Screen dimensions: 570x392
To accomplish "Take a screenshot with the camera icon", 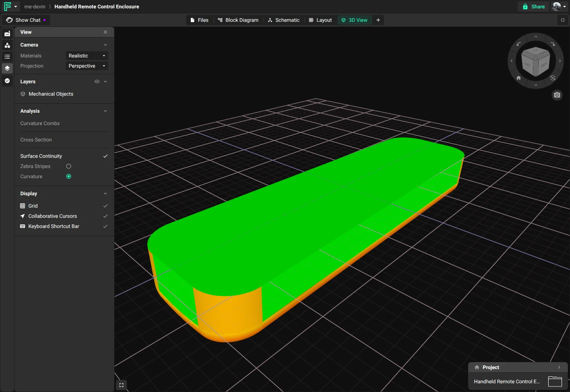I will (557, 95).
